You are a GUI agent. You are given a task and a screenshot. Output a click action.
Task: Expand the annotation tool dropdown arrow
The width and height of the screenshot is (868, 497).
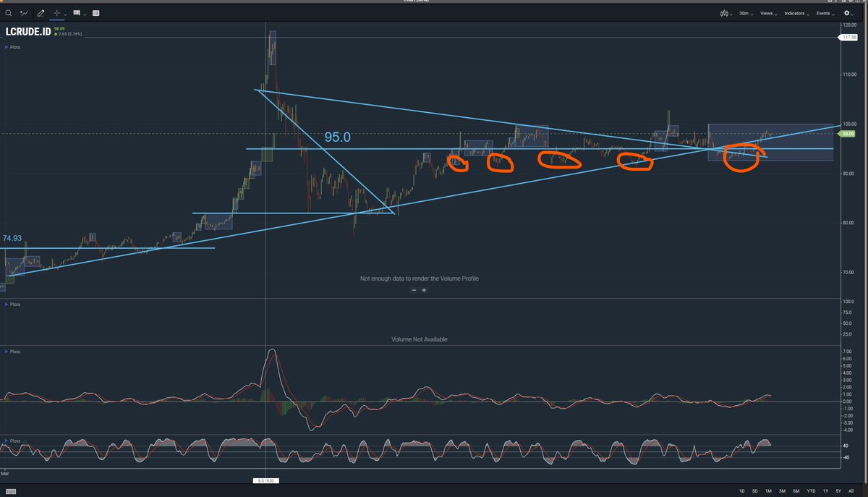85,14
